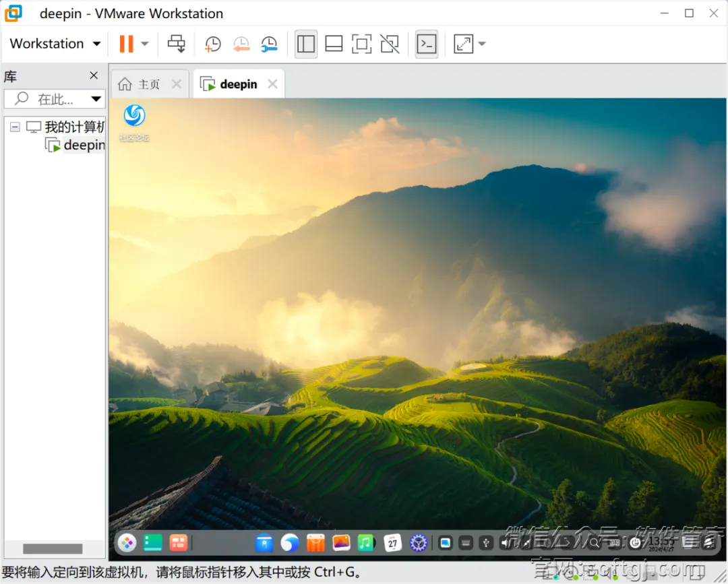The image size is (728, 584).
Task: Open the deepin launcher in the dock
Action: 127,542
